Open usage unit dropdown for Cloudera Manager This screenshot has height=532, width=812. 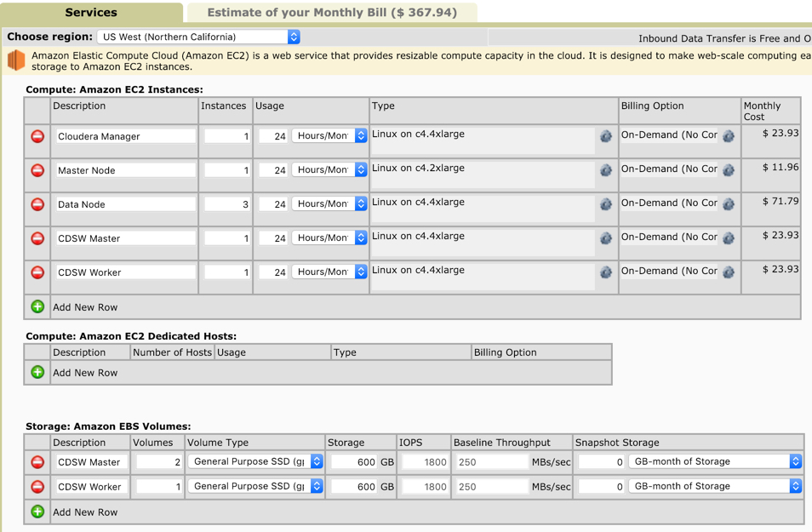click(329, 135)
